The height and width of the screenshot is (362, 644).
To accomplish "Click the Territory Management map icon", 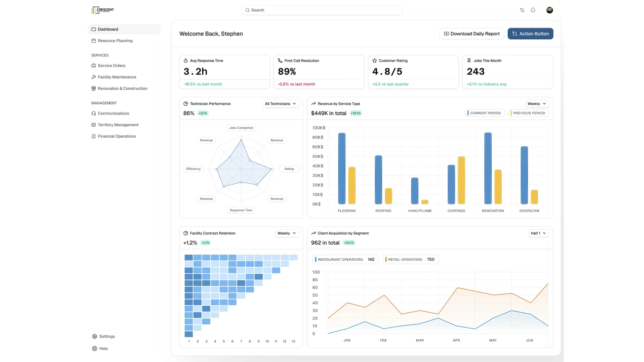I will (x=94, y=125).
